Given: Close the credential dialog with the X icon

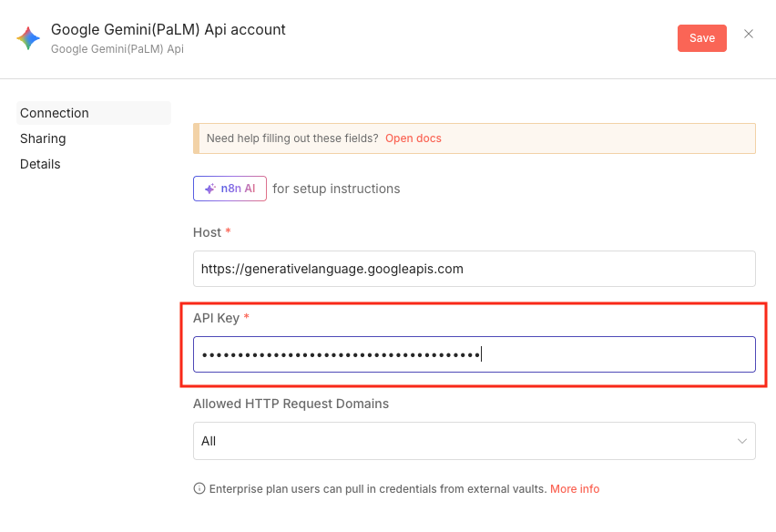Looking at the screenshot, I should point(749,34).
